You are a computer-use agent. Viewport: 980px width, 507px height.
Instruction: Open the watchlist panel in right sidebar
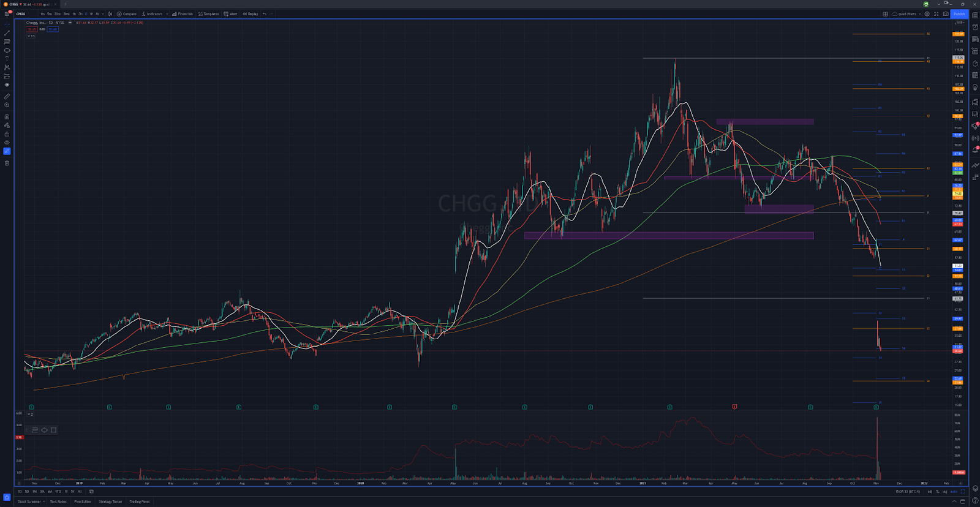point(975,15)
